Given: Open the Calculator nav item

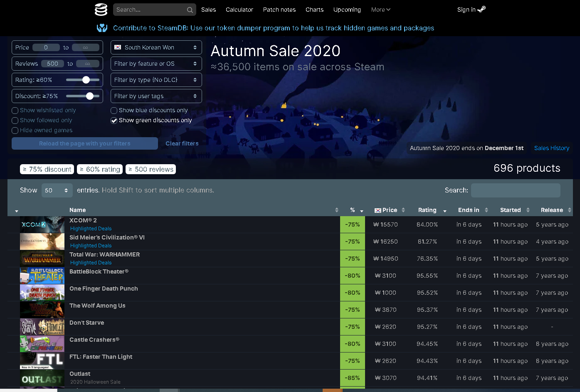Looking at the screenshot, I should pos(239,10).
